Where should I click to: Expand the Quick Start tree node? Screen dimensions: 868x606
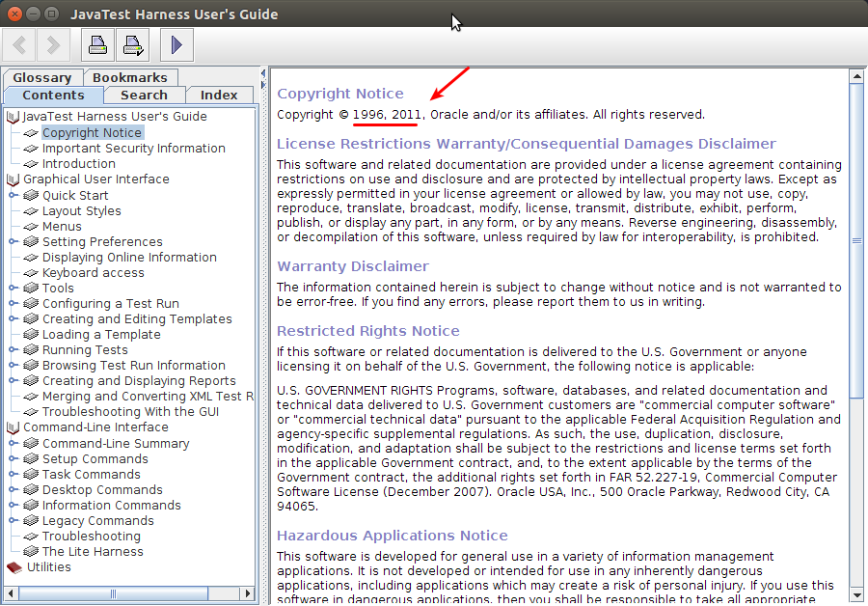tap(14, 196)
